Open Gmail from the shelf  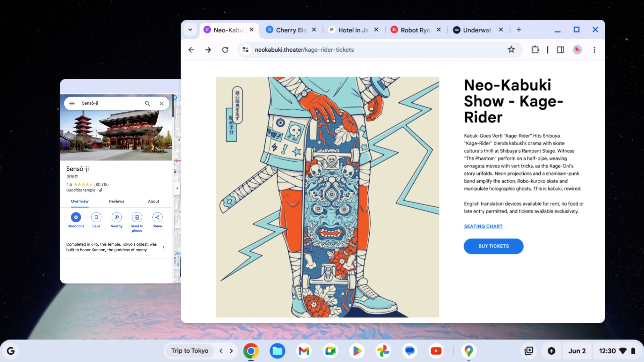click(304, 351)
